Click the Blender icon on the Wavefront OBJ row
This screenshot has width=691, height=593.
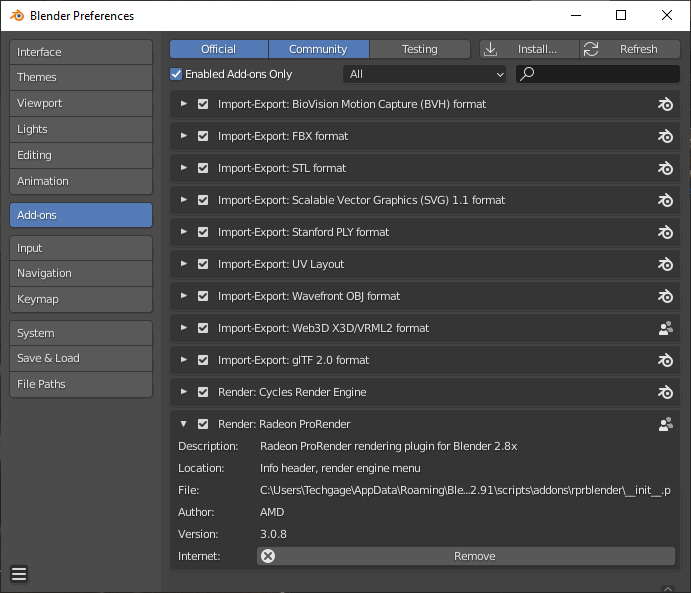665,296
